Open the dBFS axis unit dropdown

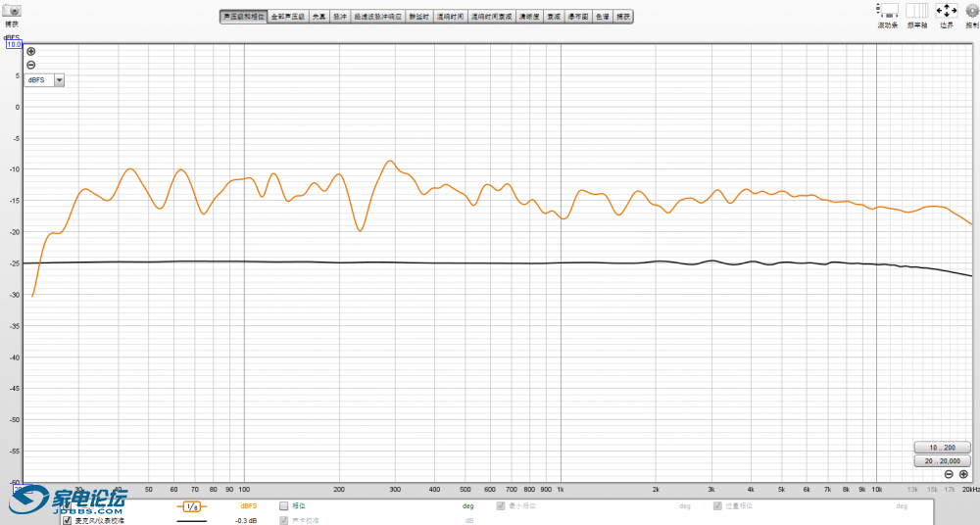point(59,80)
